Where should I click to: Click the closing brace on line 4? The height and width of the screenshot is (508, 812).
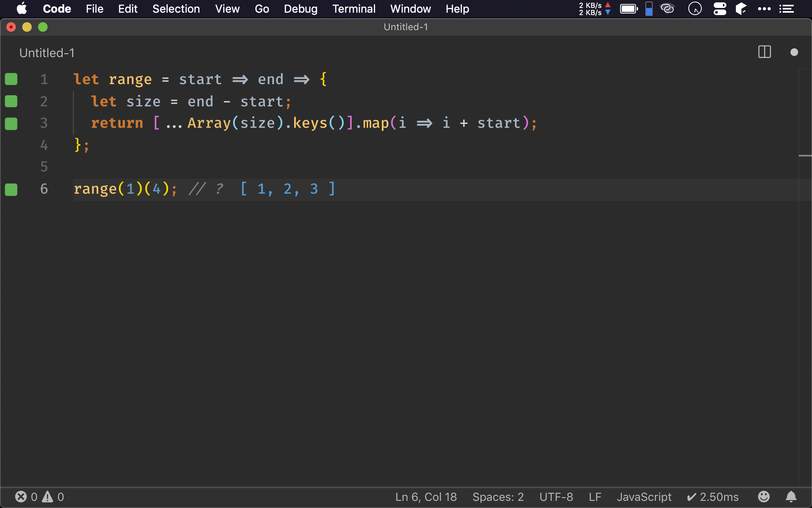pos(78,145)
